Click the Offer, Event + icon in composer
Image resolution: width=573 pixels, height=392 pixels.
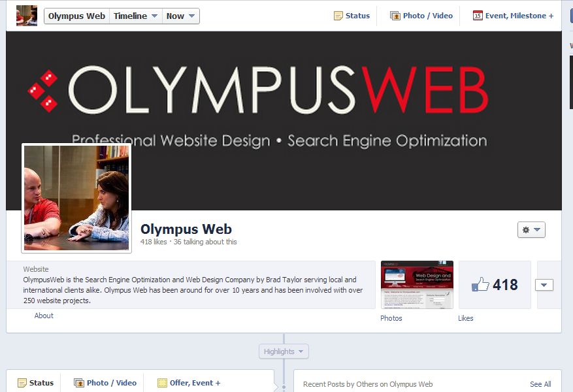[x=162, y=383]
